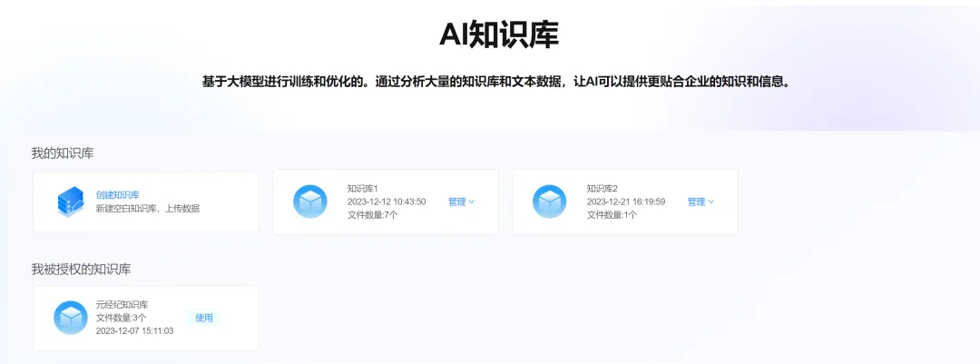Click the AI知识库 page title
The width and height of the screenshot is (980, 364).
coord(499,34)
